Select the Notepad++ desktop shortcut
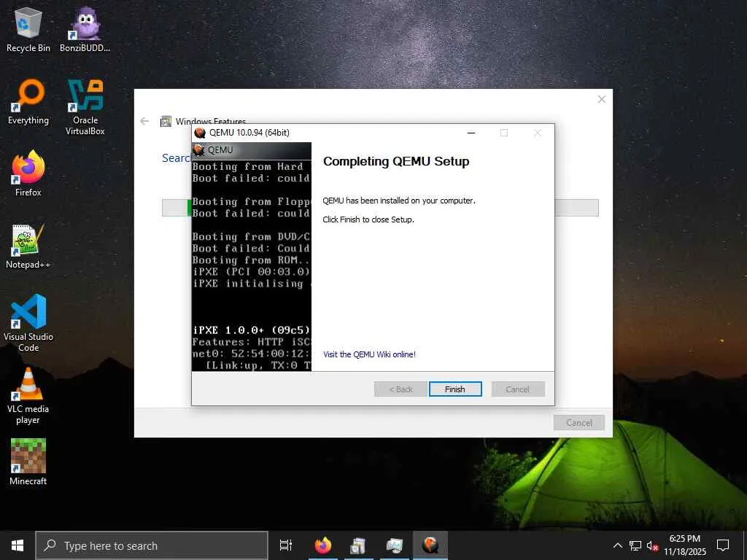This screenshot has height=560, width=747. point(28,246)
